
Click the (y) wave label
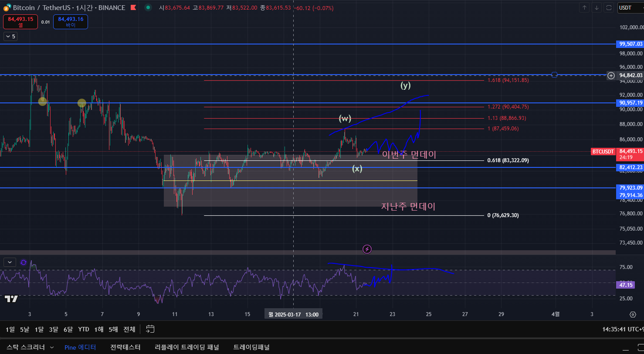[406, 85]
